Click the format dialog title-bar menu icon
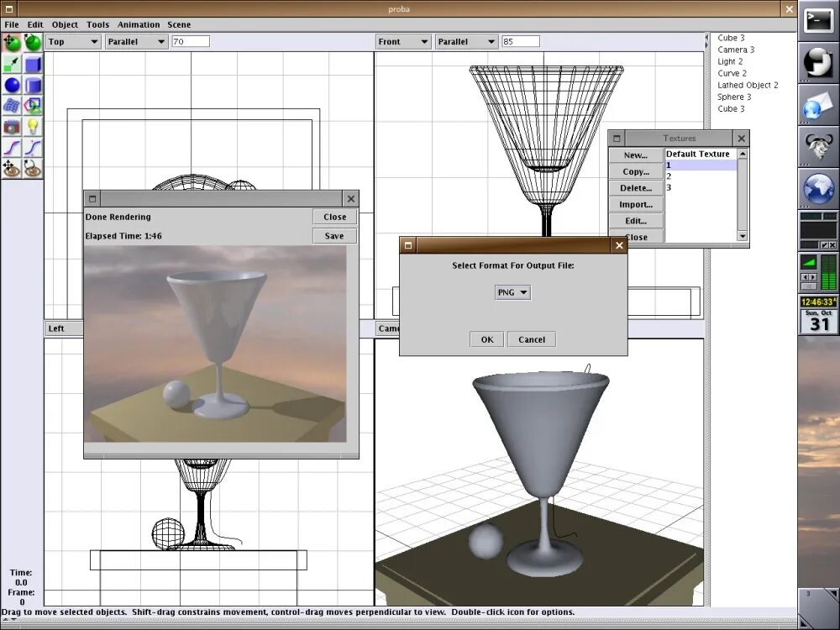Screen dimensions: 840x630 click(x=408, y=245)
